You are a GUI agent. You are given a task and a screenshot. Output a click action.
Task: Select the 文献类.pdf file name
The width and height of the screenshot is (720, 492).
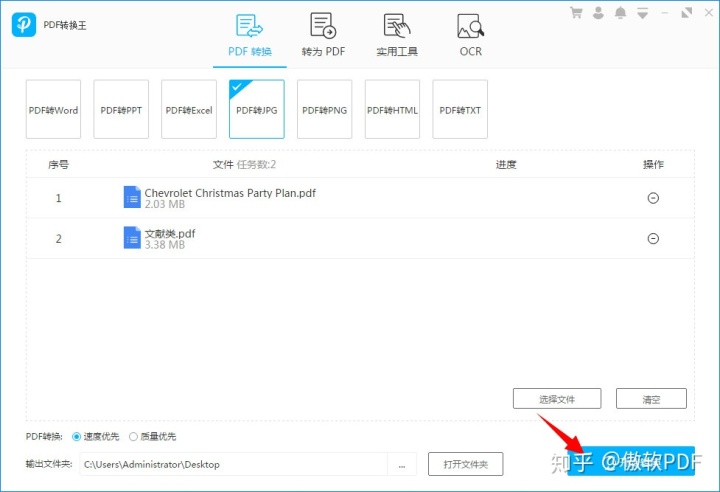[170, 233]
